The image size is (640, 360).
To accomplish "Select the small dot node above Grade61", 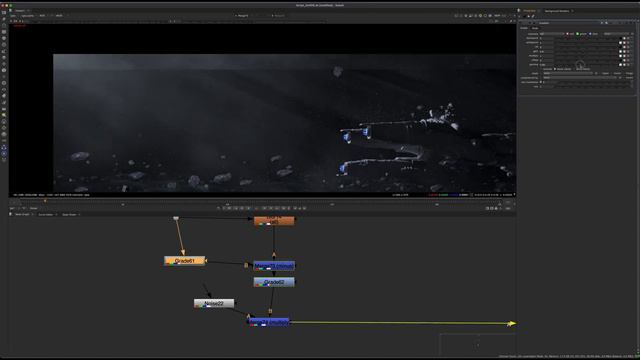I will tap(176, 218).
